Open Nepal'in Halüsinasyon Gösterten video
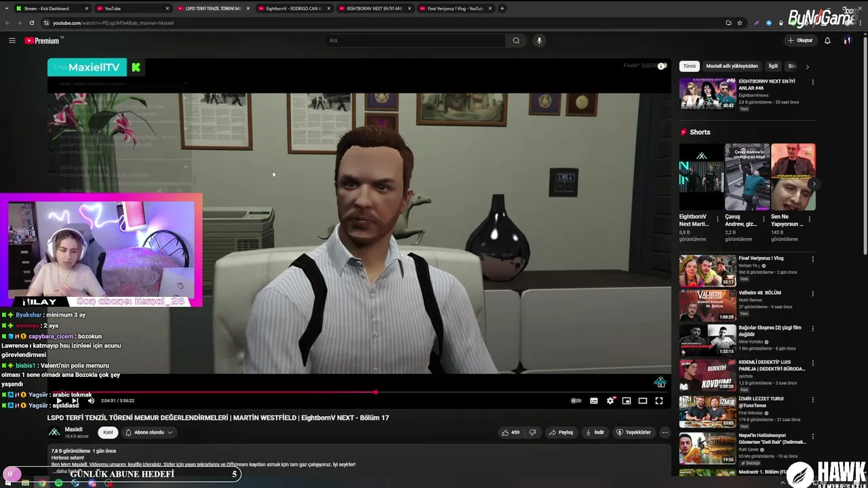This screenshot has width=868, height=488. (707, 447)
